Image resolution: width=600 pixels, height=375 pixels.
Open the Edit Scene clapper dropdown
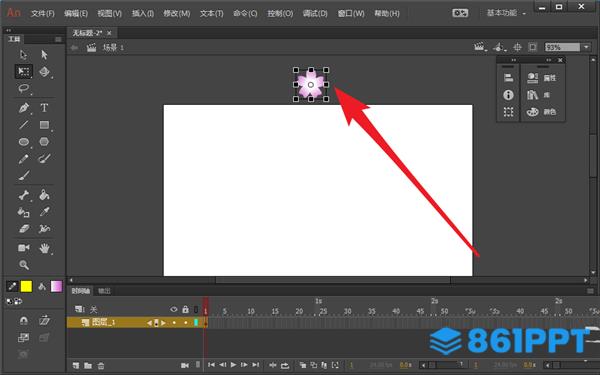tap(480, 47)
